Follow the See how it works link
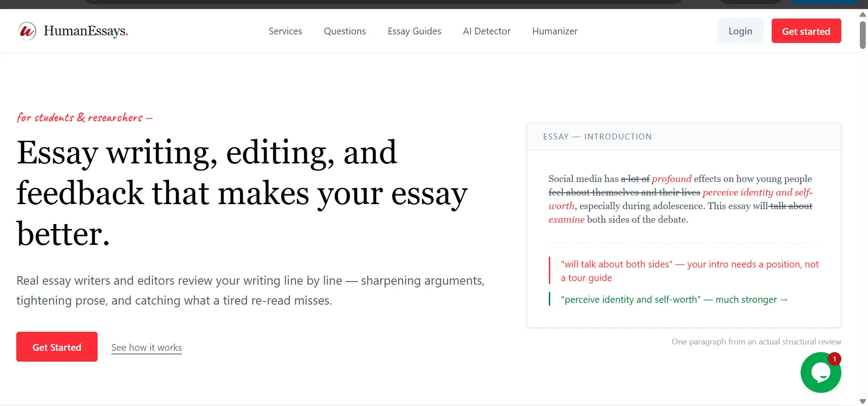 (146, 348)
